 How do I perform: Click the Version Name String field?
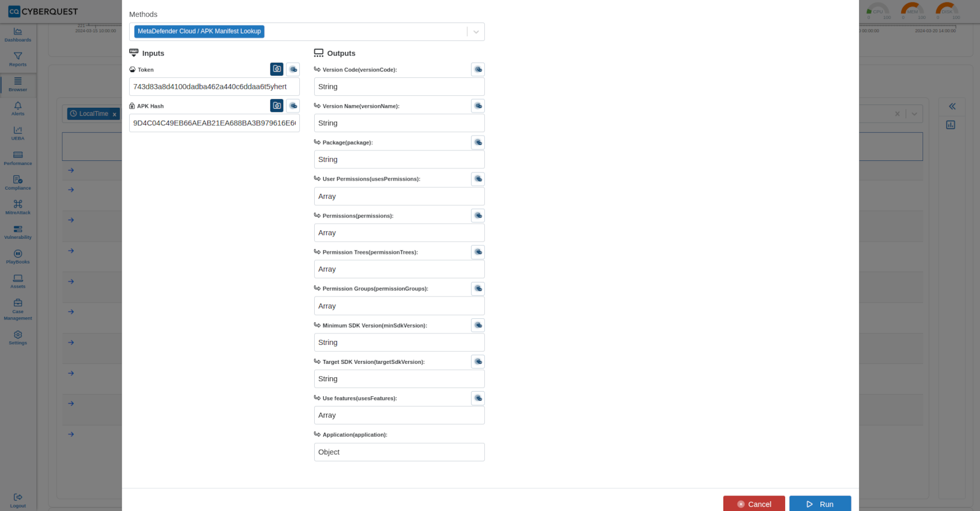pyautogui.click(x=399, y=123)
